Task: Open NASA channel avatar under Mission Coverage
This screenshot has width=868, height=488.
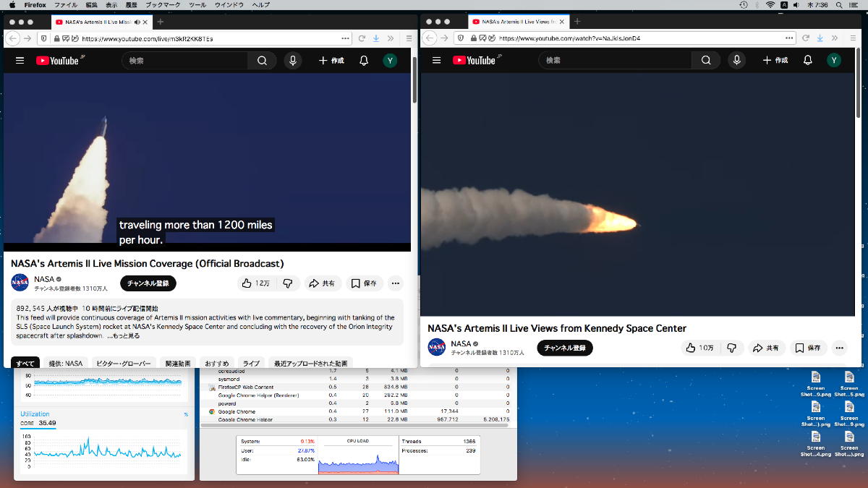Action: (20, 283)
